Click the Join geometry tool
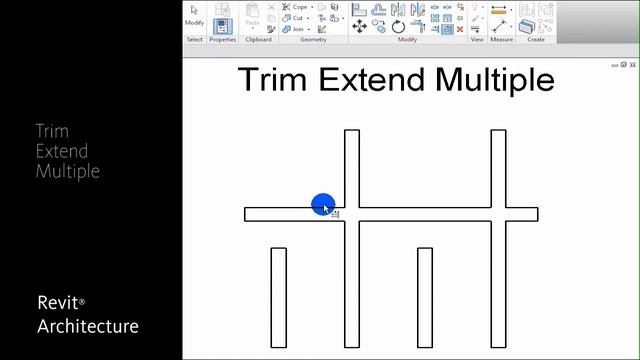 pos(293,29)
